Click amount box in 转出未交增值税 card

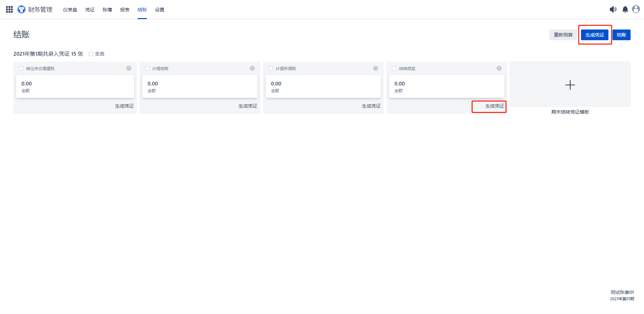click(75, 86)
